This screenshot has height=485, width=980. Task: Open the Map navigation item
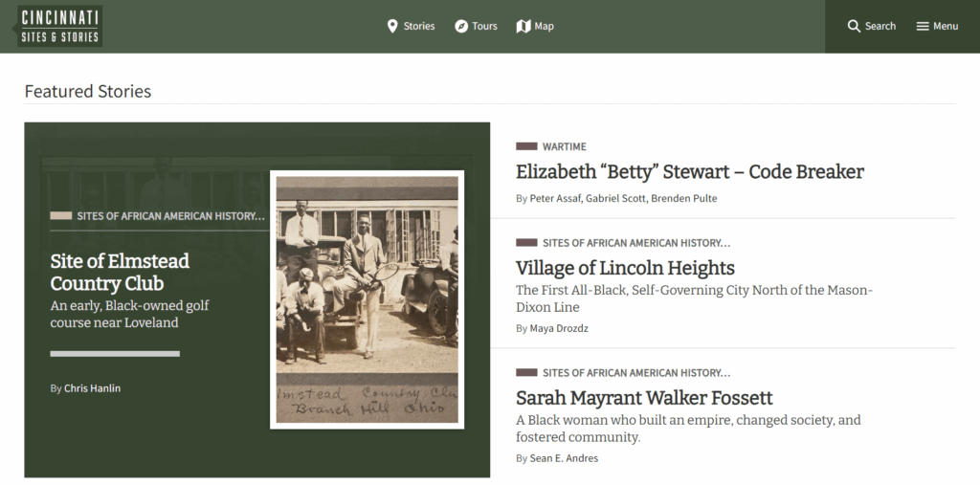(544, 26)
